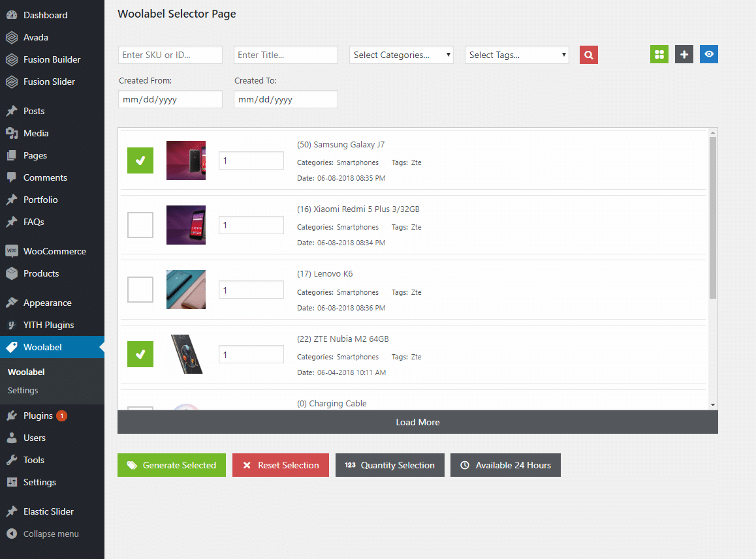756x559 pixels.
Task: Check the Xiaomi Redmi 5 Plus checkbox
Action: pos(140,225)
